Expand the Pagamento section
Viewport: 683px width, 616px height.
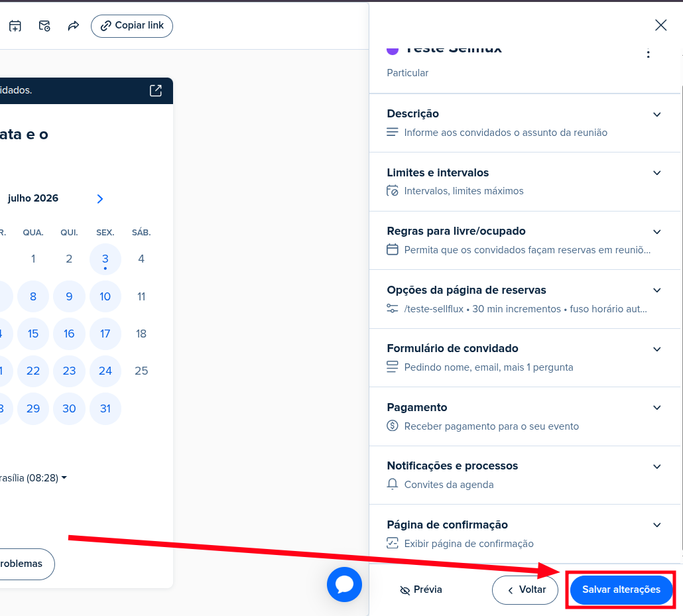click(x=525, y=416)
